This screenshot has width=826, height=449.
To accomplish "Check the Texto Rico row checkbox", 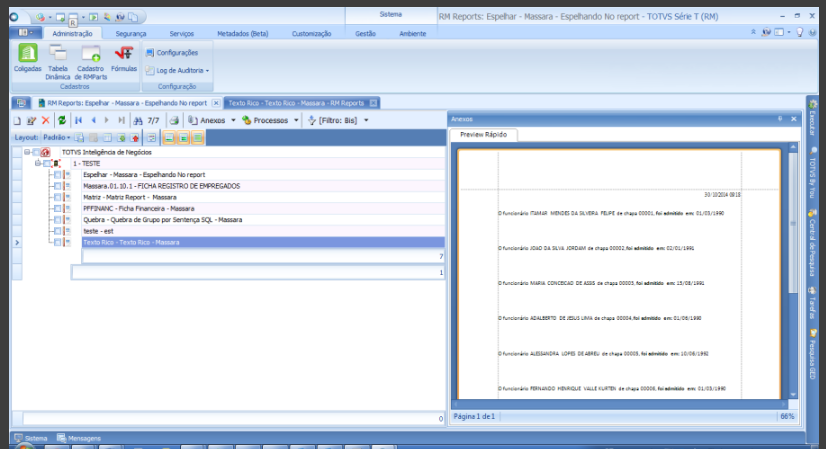I will [58, 242].
